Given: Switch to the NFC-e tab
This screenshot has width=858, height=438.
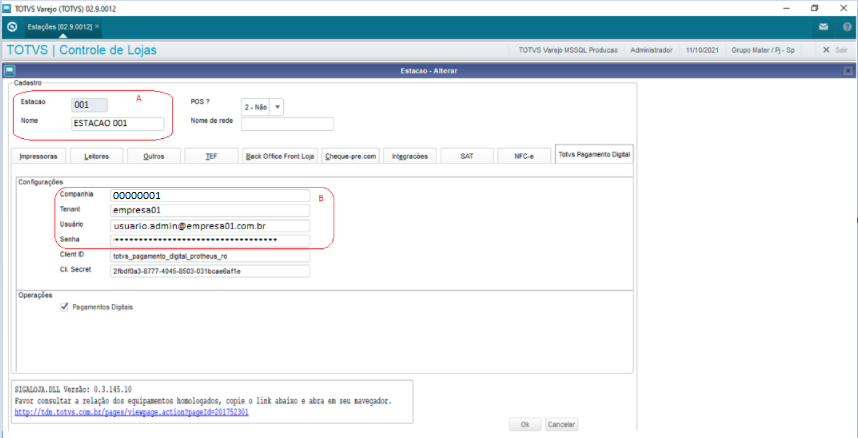Looking at the screenshot, I should pyautogui.click(x=525, y=156).
